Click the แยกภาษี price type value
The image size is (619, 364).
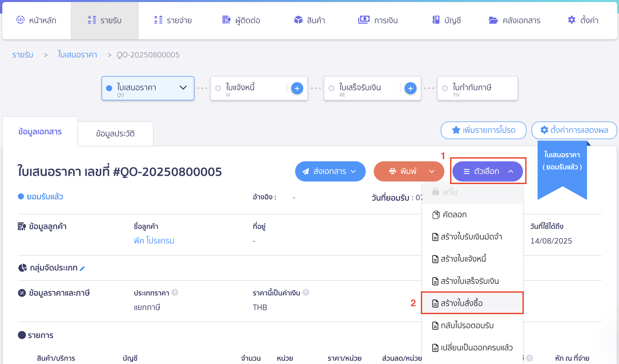(x=147, y=307)
